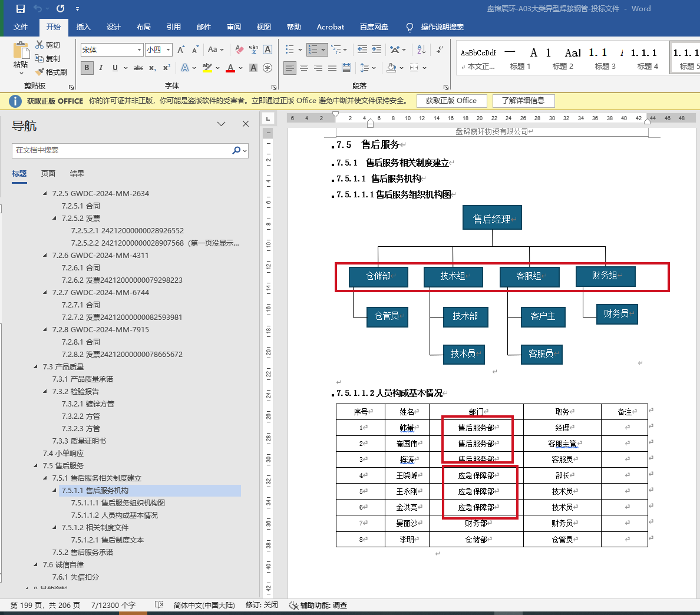The width and height of the screenshot is (700, 615).
Task: Apply subscript x₂ formatting
Action: (x=153, y=68)
